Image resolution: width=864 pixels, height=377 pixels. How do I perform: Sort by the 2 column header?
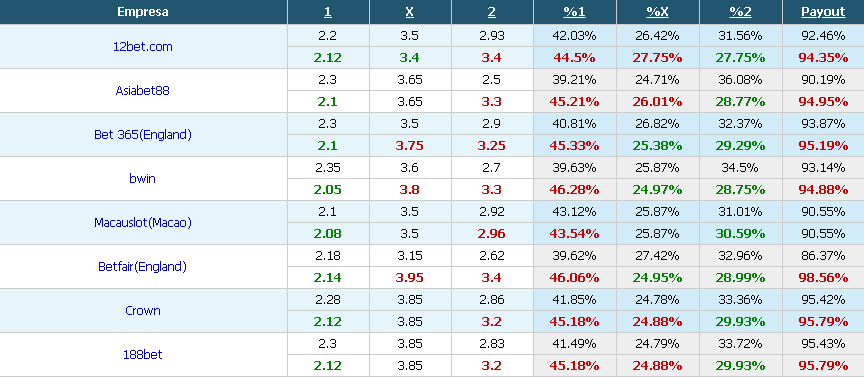(492, 12)
